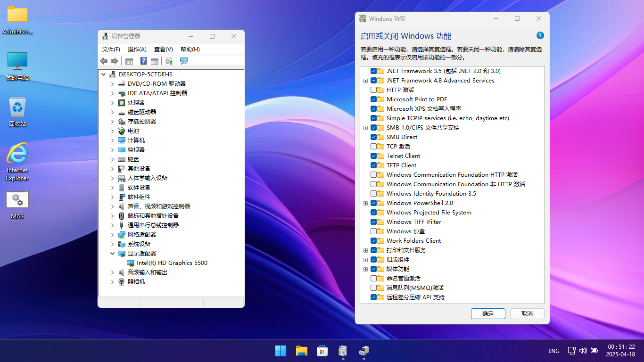Enable the Windows 沙盒 checkbox
644x362 pixels.
click(373, 231)
